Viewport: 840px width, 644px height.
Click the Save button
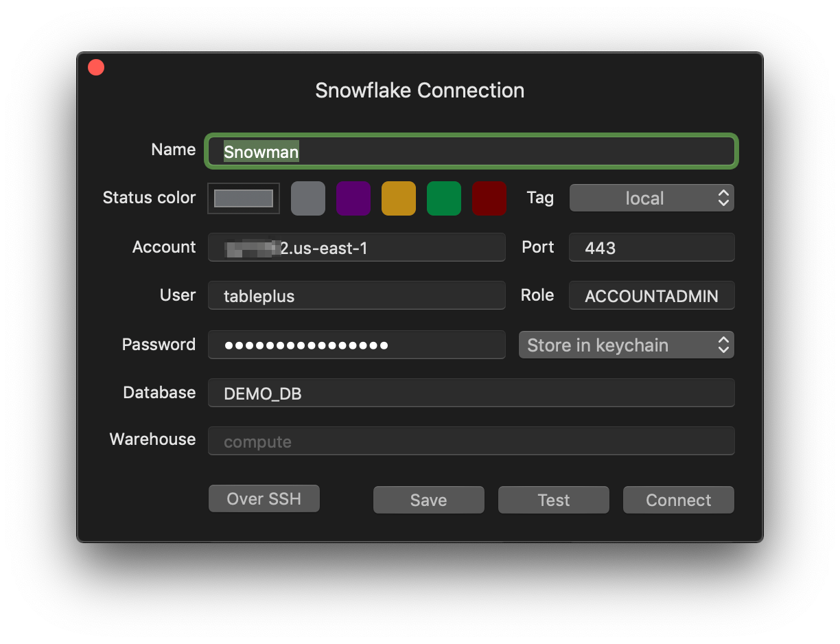428,499
